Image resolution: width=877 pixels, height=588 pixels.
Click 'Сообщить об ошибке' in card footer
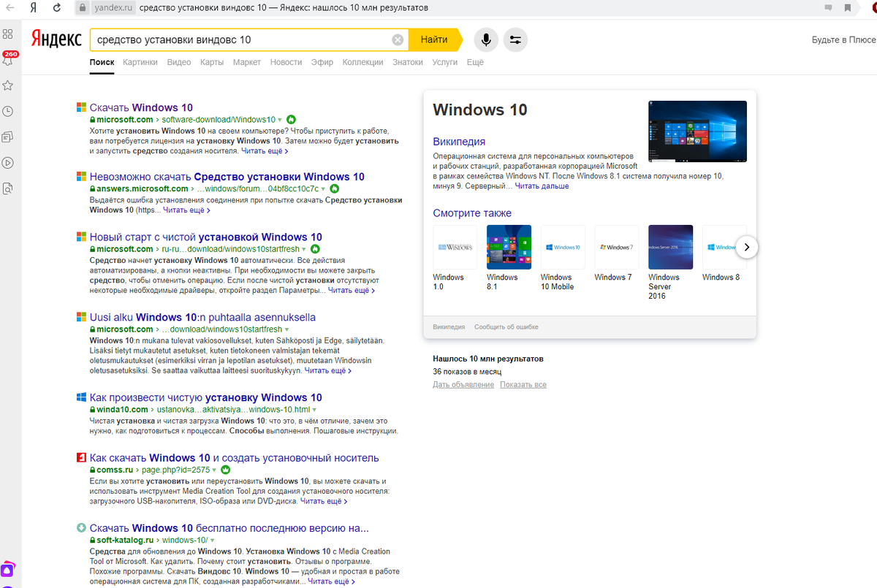point(506,327)
